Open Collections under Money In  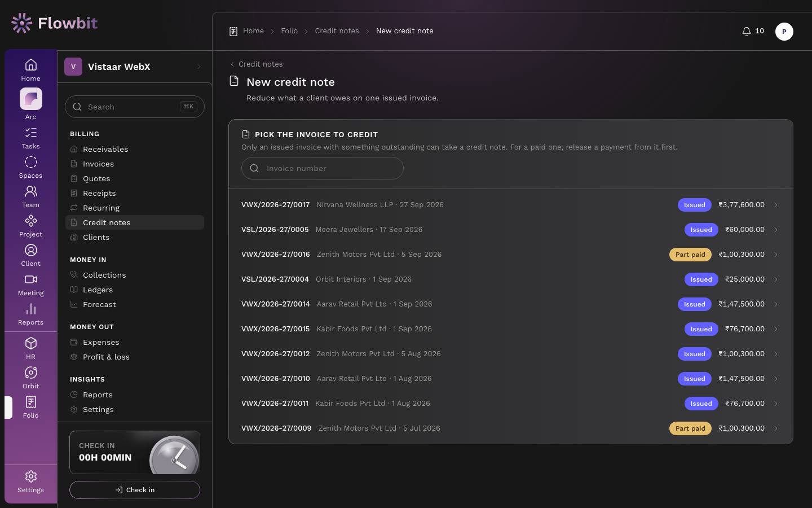point(135,275)
